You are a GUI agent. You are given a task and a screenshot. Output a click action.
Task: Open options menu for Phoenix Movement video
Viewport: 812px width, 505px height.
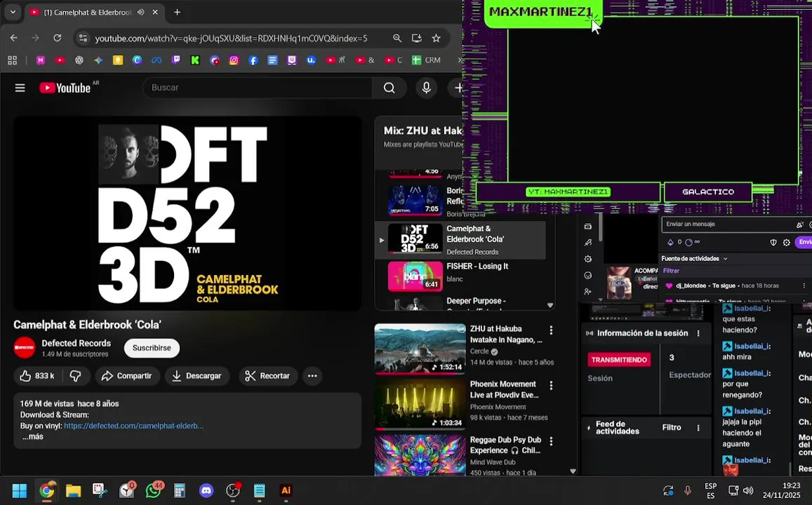[x=551, y=386]
